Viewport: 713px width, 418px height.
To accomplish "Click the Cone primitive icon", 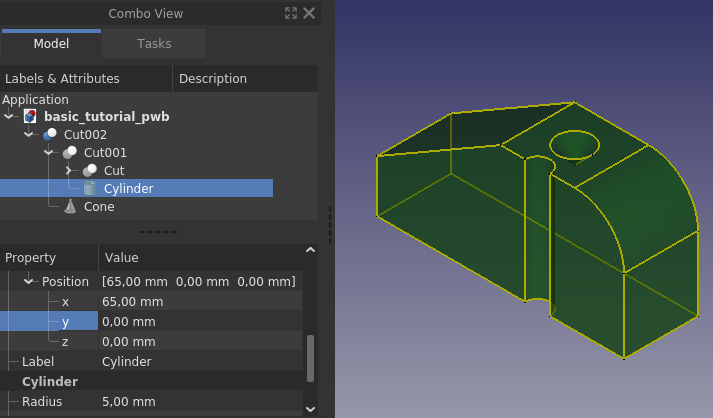I will [70, 206].
